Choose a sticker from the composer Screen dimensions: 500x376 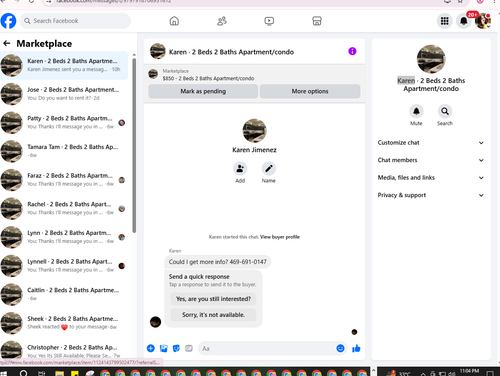coord(176,348)
